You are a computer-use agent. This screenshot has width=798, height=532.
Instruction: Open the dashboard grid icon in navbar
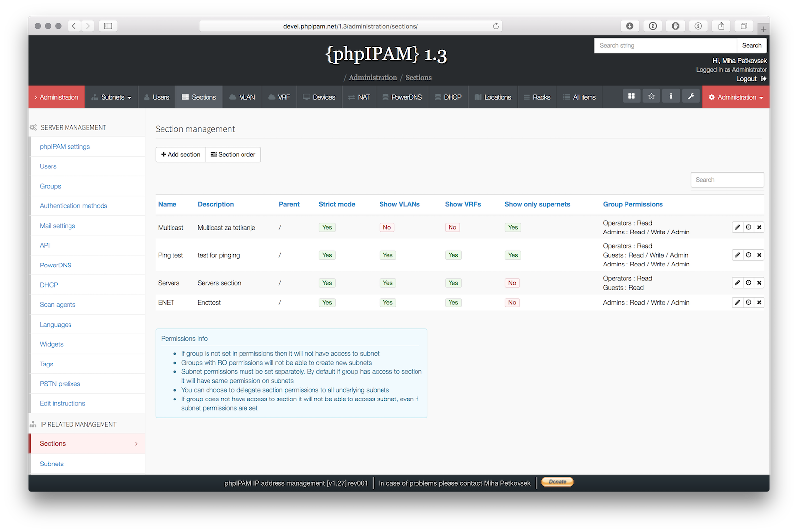point(631,96)
